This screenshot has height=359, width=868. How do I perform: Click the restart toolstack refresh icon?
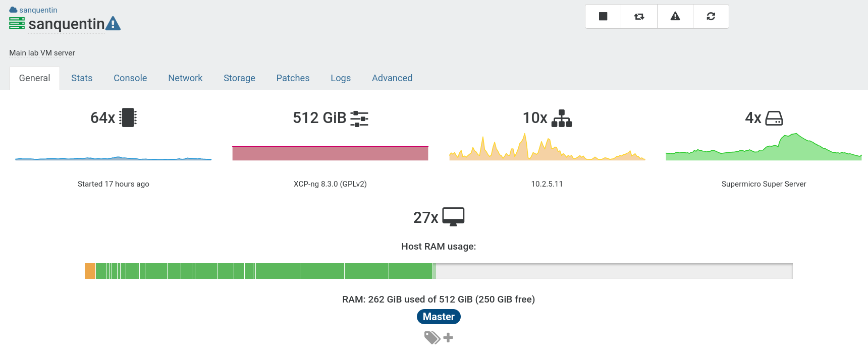pos(711,17)
